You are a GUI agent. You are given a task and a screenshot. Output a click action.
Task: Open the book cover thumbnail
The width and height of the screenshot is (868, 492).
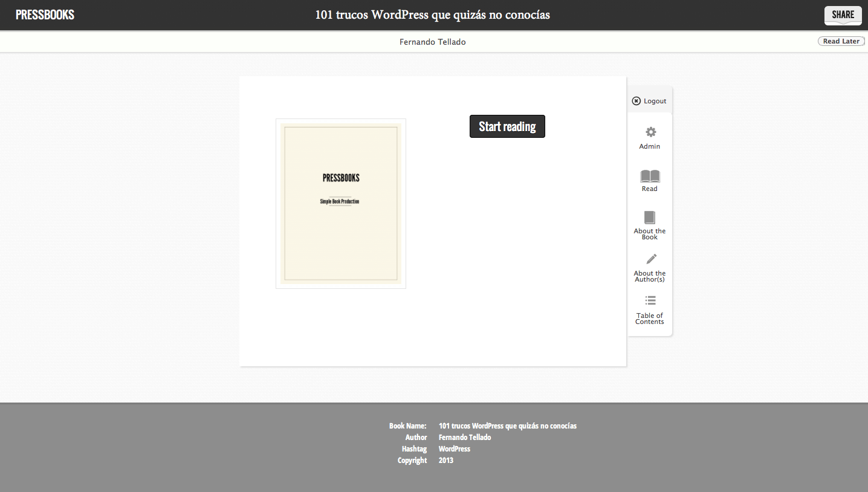tap(341, 204)
